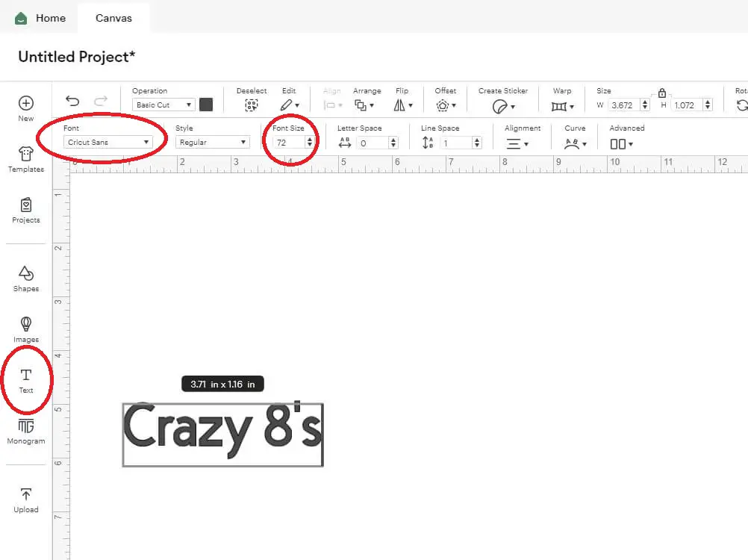Open the Style Regular dropdown
This screenshot has height=560, width=748.
point(212,142)
